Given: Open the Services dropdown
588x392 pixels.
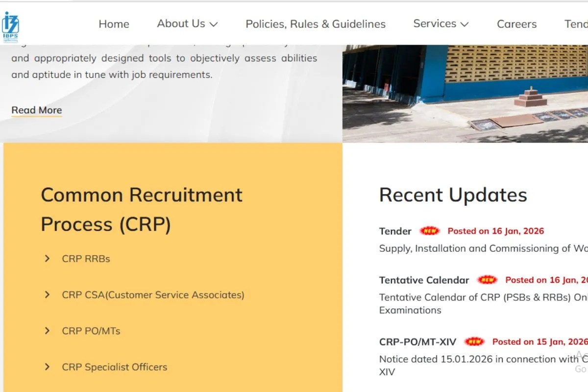Looking at the screenshot, I should point(440,24).
